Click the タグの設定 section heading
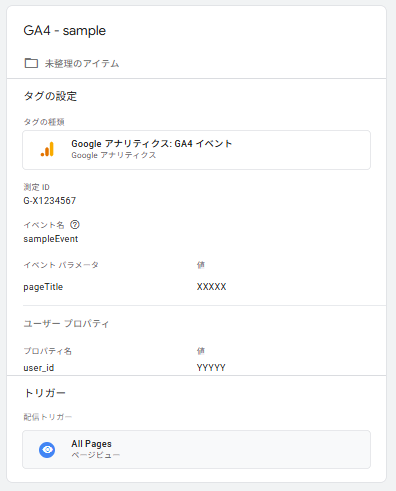The image size is (396, 491). (50, 96)
